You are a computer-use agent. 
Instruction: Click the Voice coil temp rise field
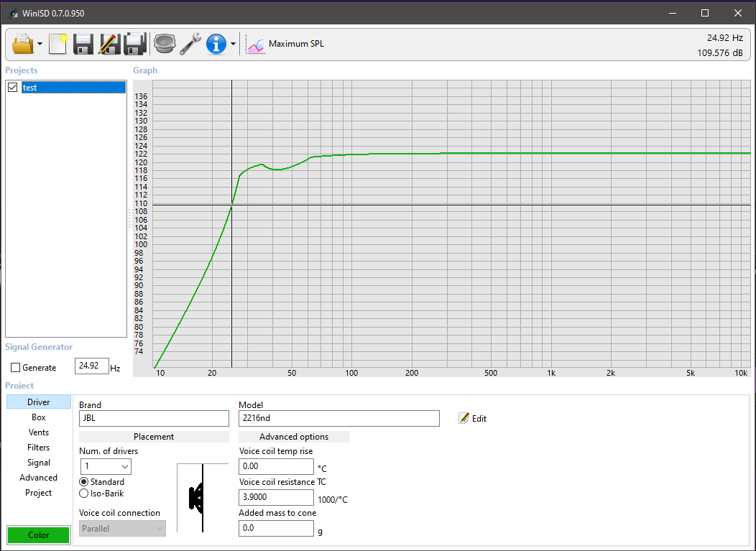pos(276,466)
